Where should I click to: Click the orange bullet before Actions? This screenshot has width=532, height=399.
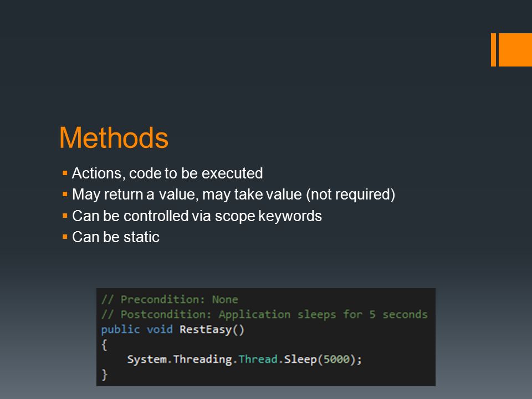pyautogui.click(x=65, y=173)
